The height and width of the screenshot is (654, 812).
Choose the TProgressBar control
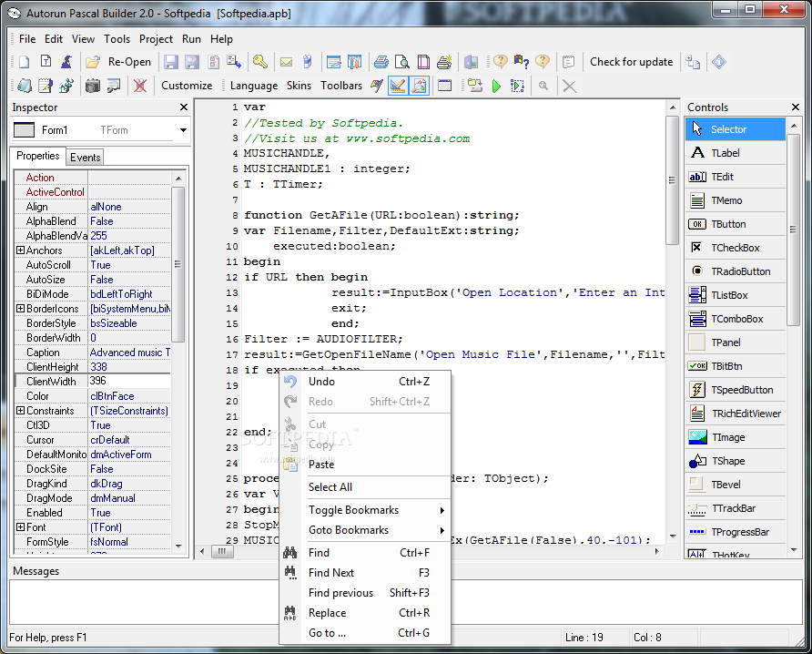point(736,532)
